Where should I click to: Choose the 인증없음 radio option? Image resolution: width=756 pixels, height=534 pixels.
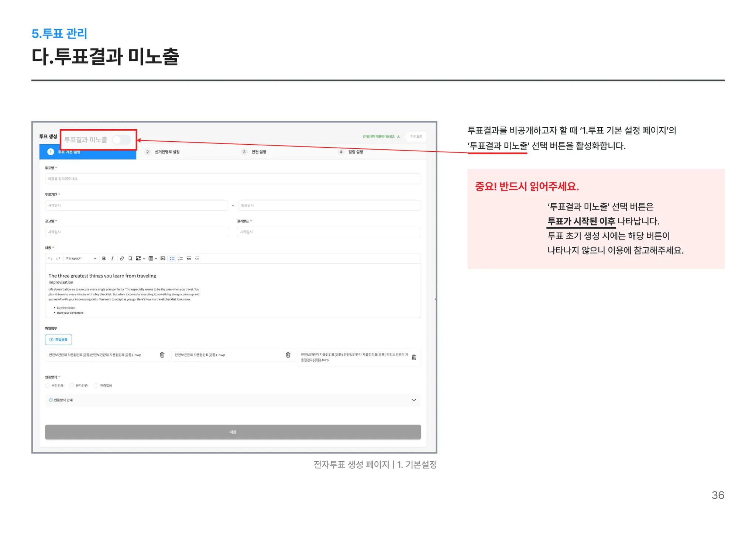96,386
